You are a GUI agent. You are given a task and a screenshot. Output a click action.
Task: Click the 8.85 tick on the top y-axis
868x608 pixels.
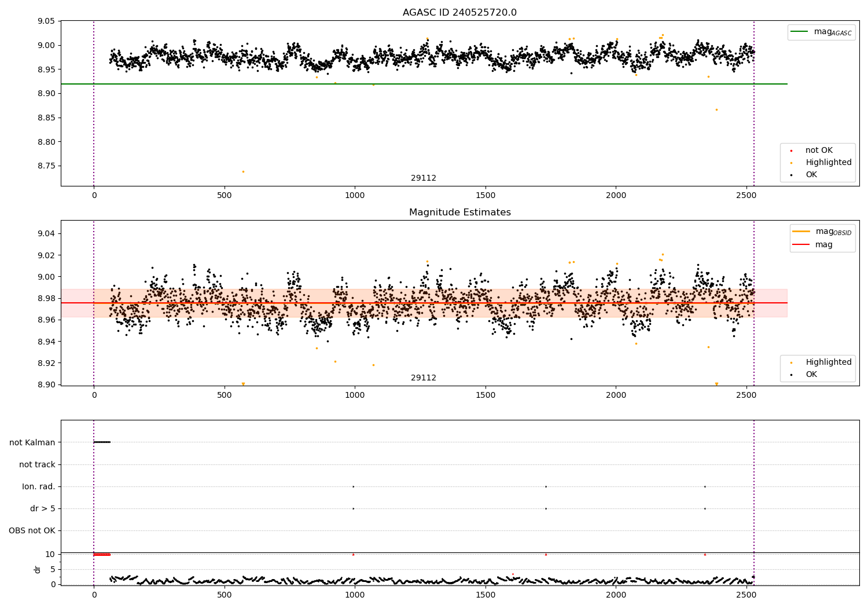(46, 118)
